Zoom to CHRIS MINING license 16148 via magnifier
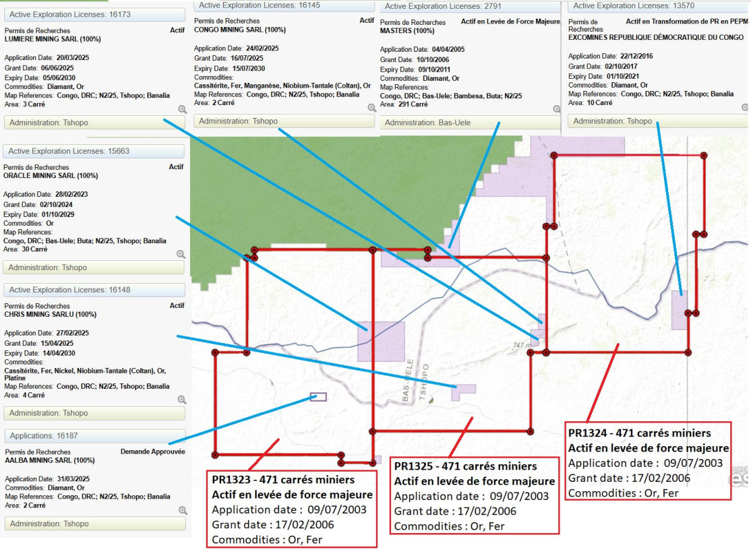The height and width of the screenshot is (560, 751). click(x=181, y=400)
